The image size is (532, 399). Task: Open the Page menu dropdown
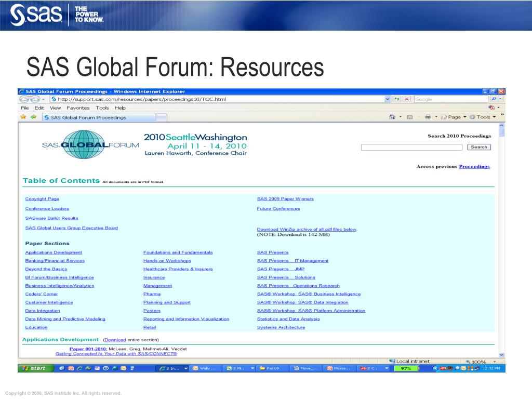(x=454, y=117)
